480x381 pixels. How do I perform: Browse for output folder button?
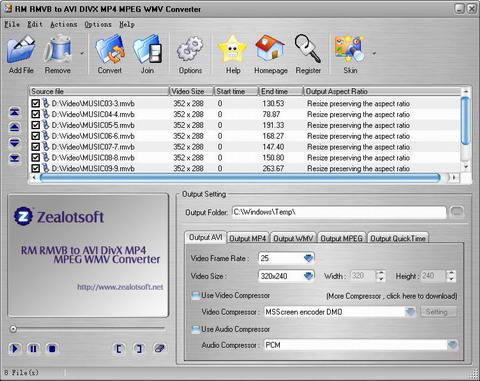pos(457,212)
